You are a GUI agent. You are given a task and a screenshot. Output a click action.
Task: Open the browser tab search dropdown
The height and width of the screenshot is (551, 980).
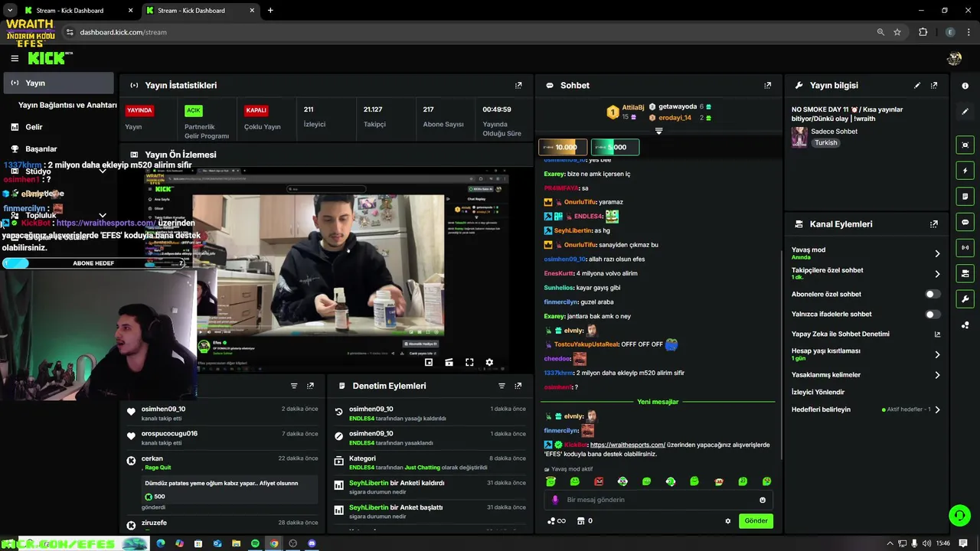(x=10, y=11)
